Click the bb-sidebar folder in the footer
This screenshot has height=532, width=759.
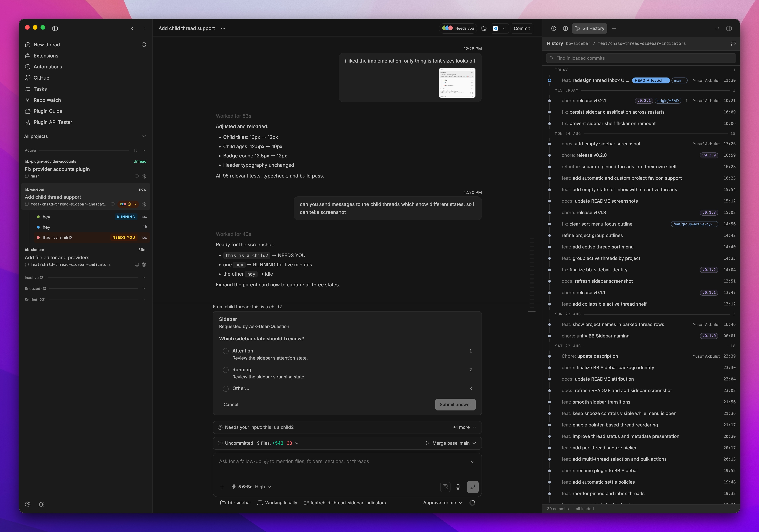(x=236, y=503)
